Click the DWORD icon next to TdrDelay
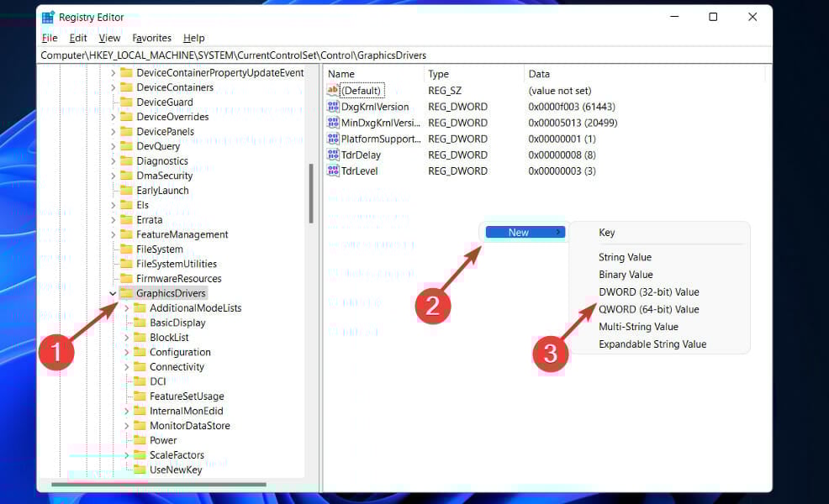This screenshot has width=829, height=504. (x=334, y=155)
